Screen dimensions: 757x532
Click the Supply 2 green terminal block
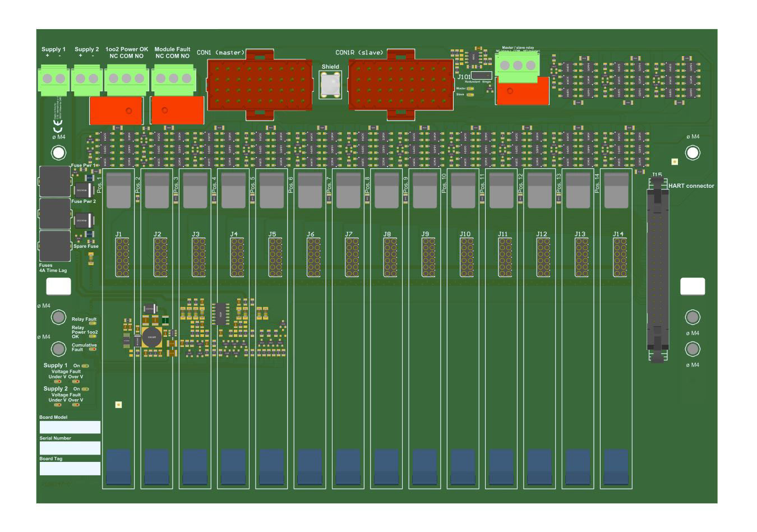coord(87,80)
